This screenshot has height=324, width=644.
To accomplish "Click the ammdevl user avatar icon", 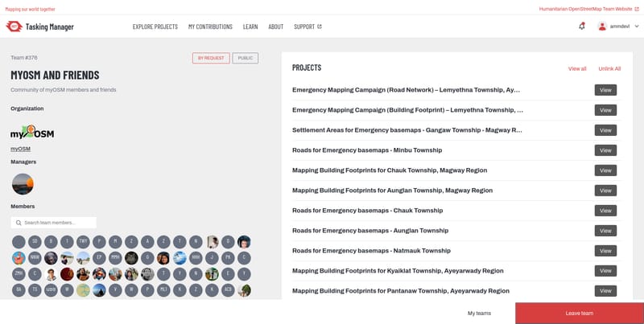I will (x=602, y=27).
